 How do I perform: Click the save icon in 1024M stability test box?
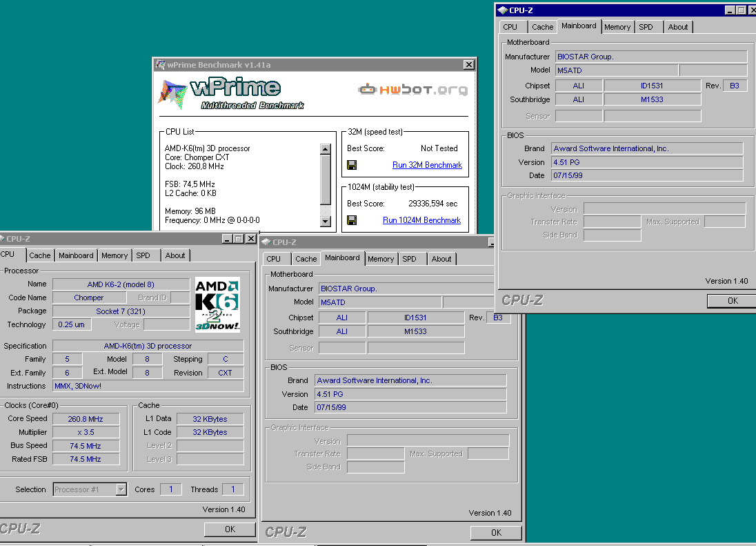pyautogui.click(x=352, y=220)
